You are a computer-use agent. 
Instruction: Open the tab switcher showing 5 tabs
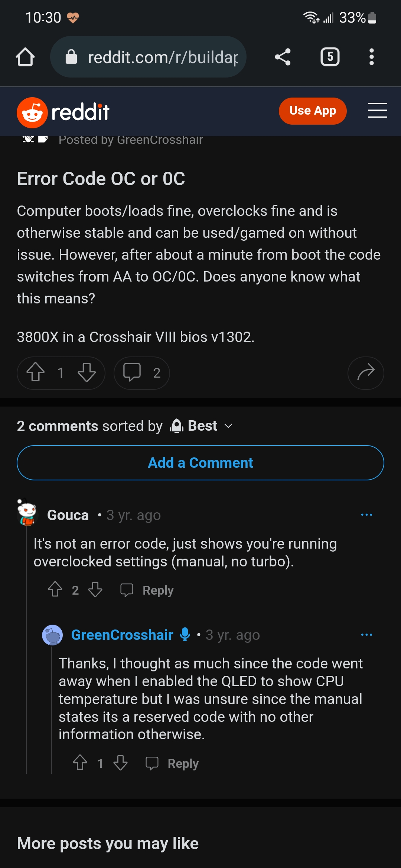tap(330, 57)
